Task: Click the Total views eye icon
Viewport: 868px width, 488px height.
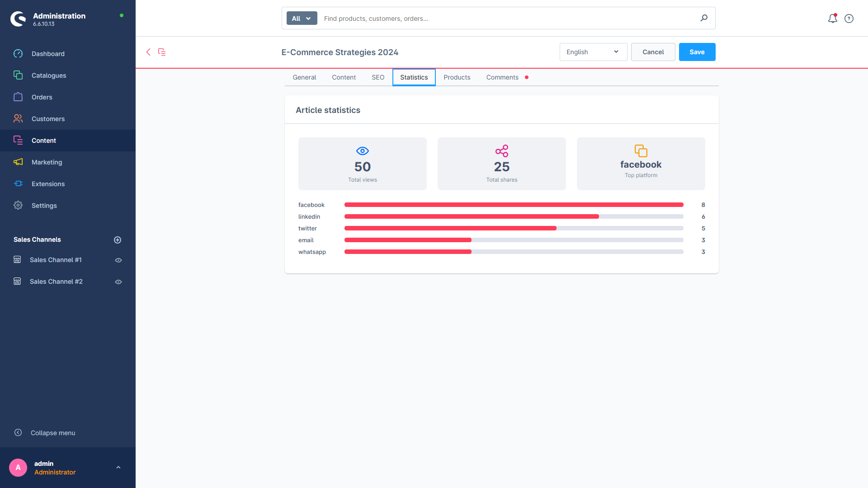Action: pos(363,151)
